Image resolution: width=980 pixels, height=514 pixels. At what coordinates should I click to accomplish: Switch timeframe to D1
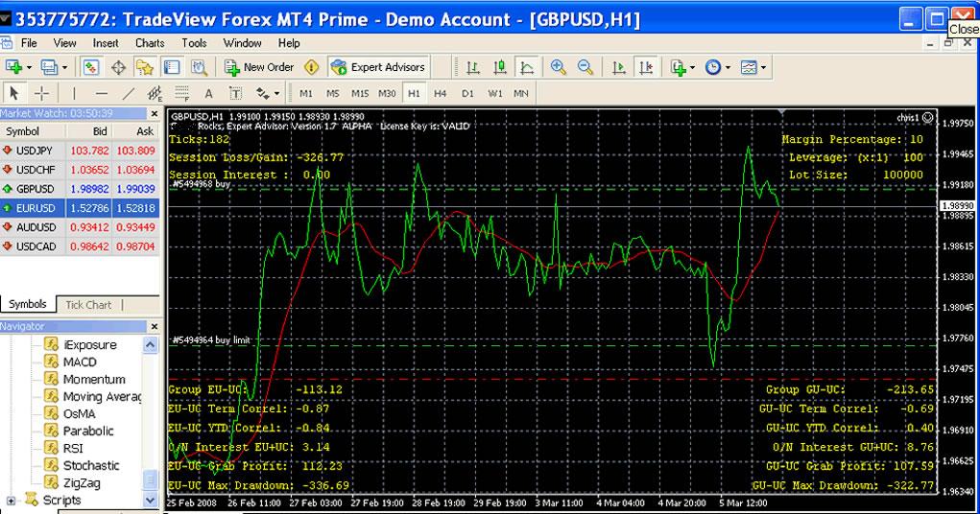(x=467, y=94)
